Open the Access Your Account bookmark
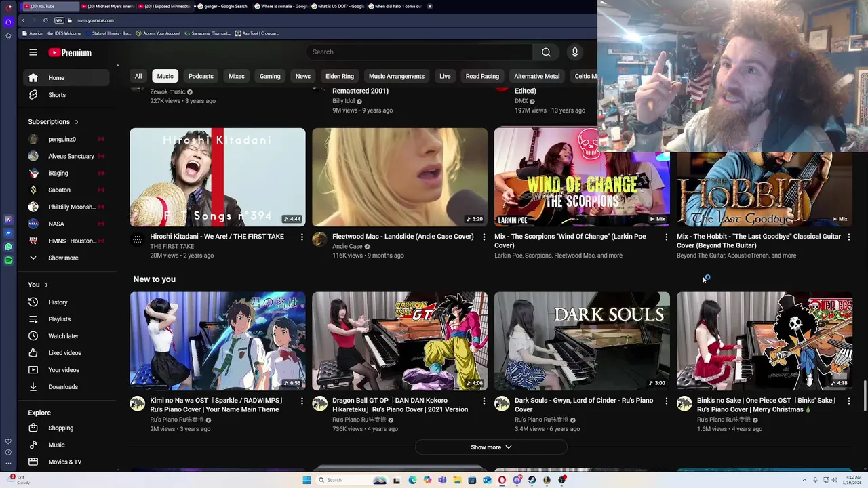 158,33
